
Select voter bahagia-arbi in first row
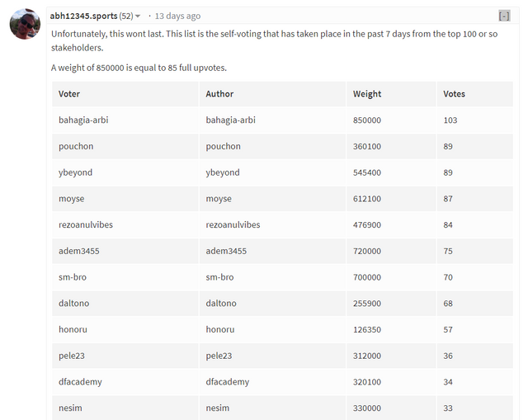coord(83,120)
